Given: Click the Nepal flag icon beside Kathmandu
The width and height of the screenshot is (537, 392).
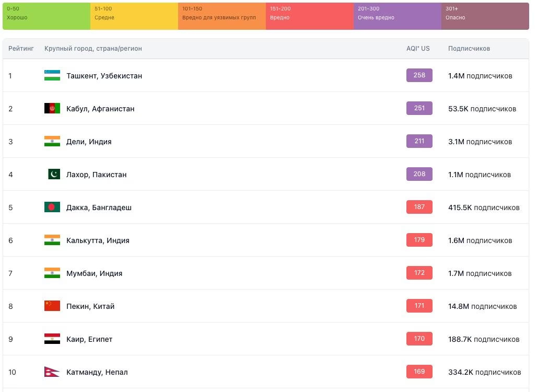Looking at the screenshot, I should pyautogui.click(x=52, y=372).
